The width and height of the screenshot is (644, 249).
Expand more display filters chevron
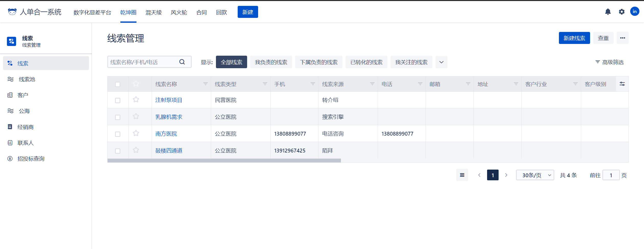tap(441, 62)
